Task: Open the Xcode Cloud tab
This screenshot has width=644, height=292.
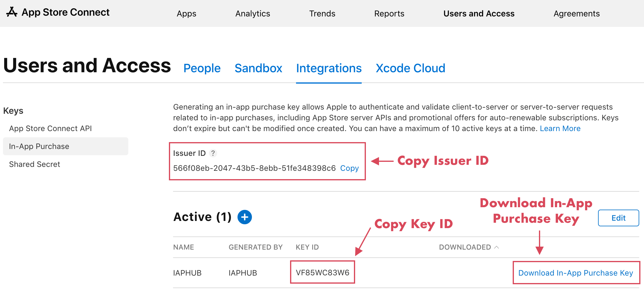Action: 410,68
